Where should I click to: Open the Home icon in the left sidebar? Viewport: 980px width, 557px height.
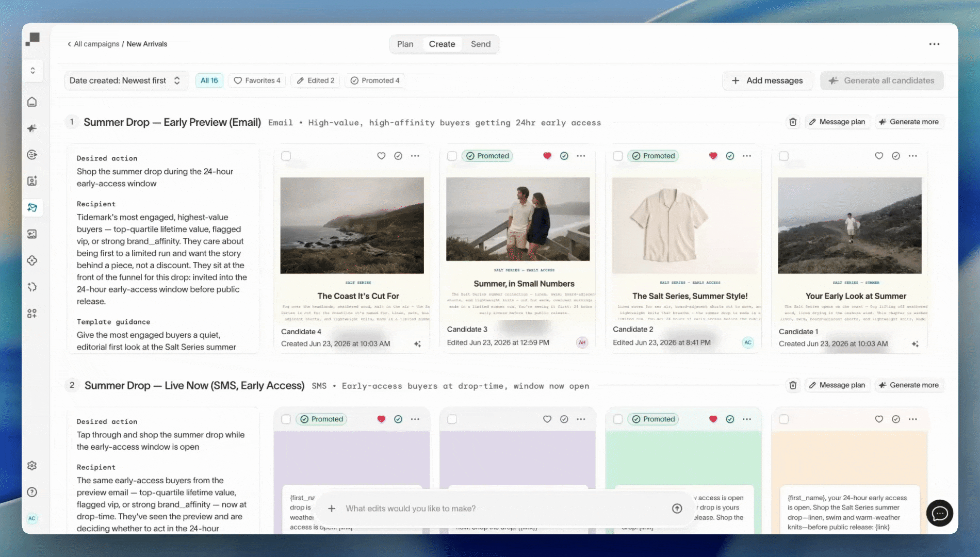[x=32, y=102]
